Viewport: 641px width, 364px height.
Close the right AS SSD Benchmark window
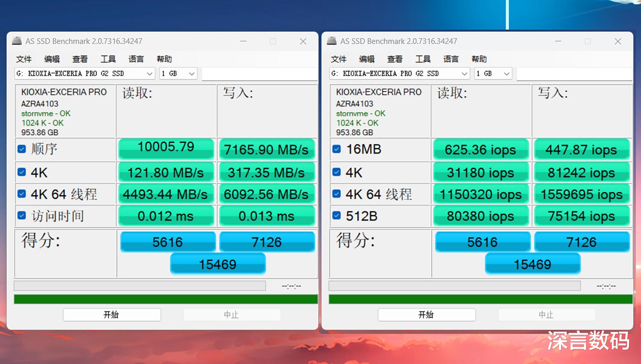(618, 41)
